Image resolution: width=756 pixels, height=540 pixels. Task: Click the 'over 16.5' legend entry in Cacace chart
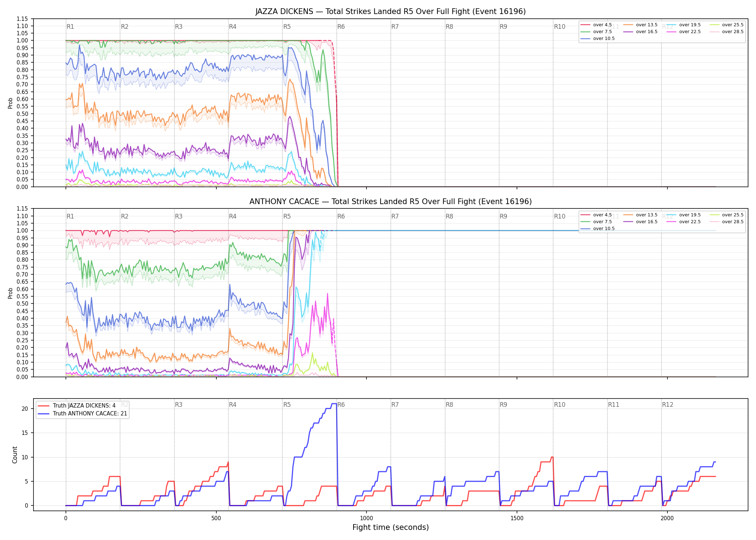(x=640, y=222)
